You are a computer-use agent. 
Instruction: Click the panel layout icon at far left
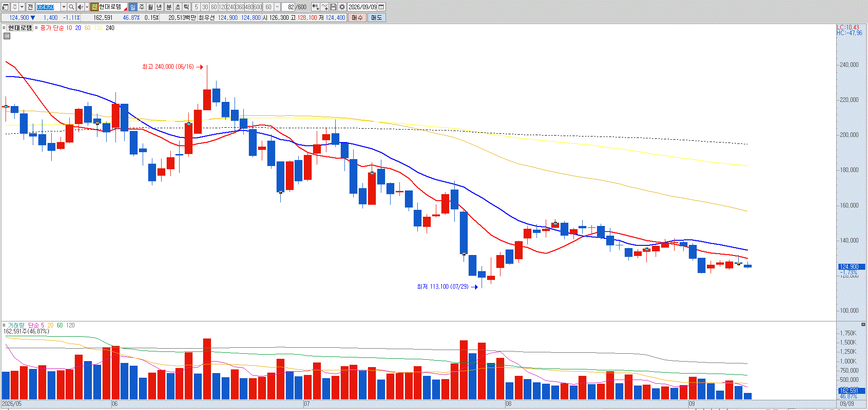pyautogui.click(x=5, y=7)
